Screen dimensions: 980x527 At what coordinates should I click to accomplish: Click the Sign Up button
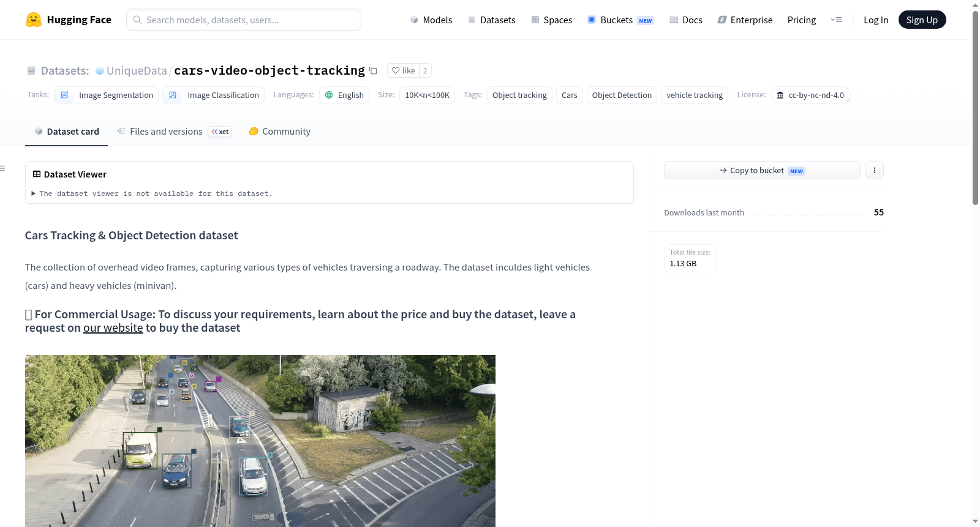click(x=922, y=20)
